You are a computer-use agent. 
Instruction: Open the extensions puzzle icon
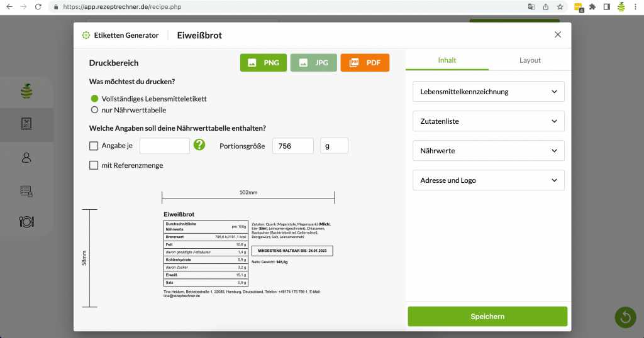[592, 7]
